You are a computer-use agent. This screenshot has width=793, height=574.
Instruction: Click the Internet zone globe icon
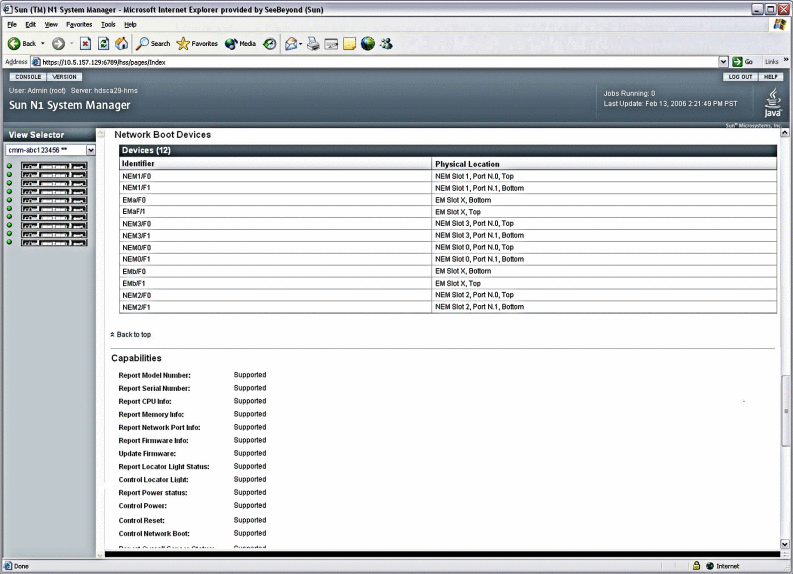[710, 566]
